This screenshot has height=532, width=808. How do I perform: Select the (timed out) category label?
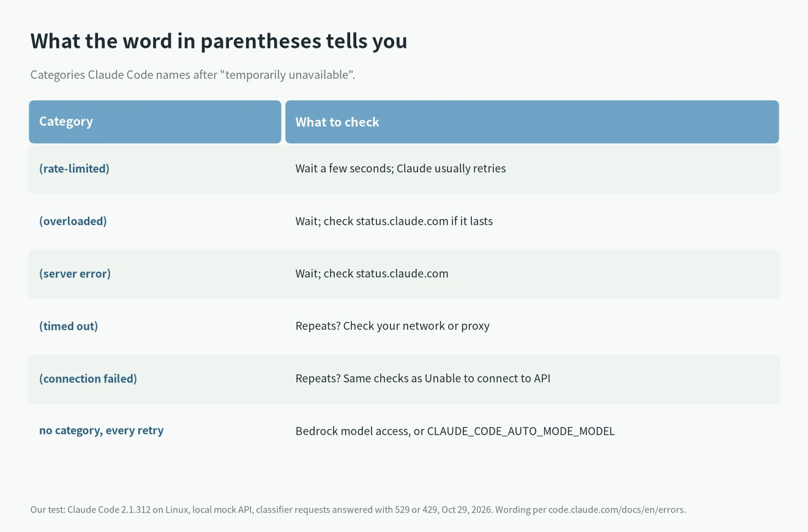click(69, 326)
